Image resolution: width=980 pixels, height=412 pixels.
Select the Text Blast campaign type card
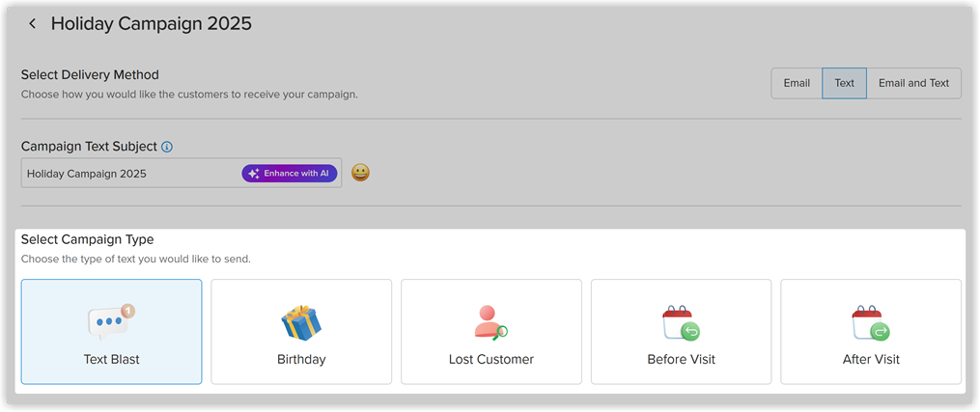tap(111, 332)
